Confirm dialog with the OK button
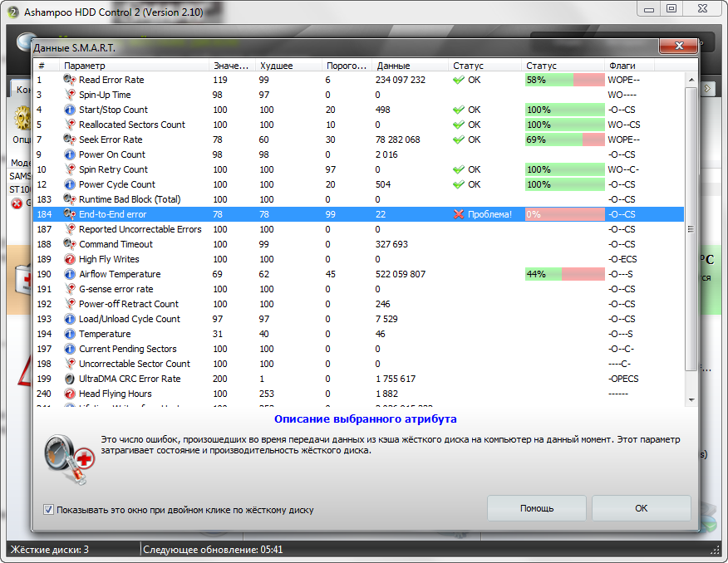728x563 pixels. click(x=642, y=508)
